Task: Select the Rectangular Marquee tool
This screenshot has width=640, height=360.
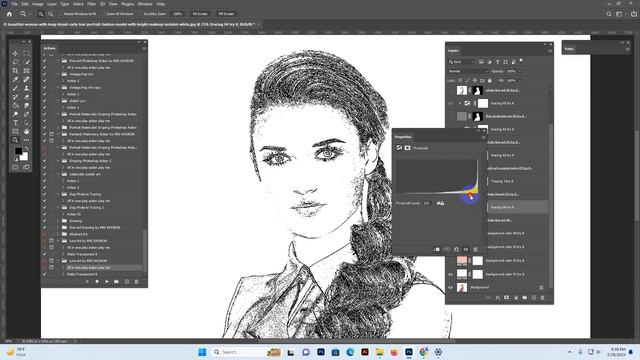Action: tap(26, 53)
